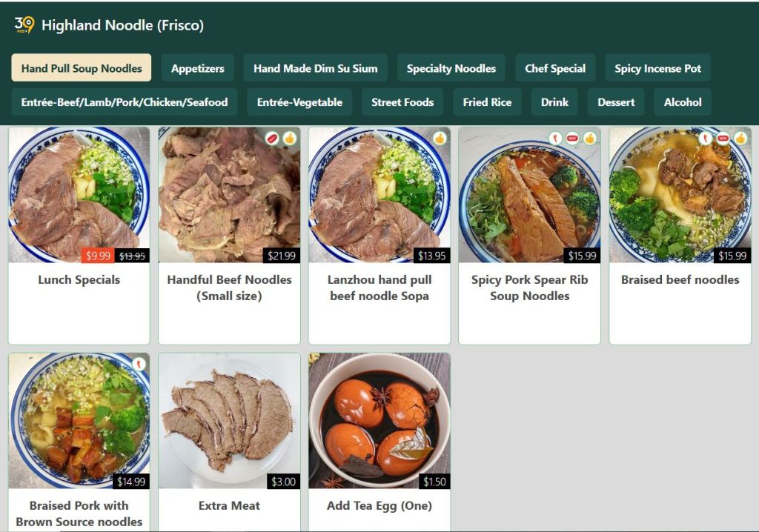The width and height of the screenshot is (759, 532).
Task: Click NEW badge on Spicy Pork Spear Rib
Action: 573,139
